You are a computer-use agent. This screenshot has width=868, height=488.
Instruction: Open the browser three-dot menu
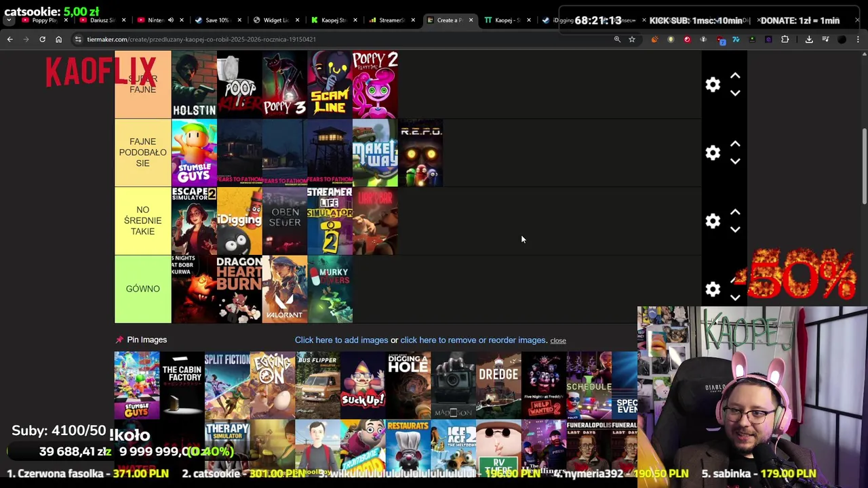(858, 39)
